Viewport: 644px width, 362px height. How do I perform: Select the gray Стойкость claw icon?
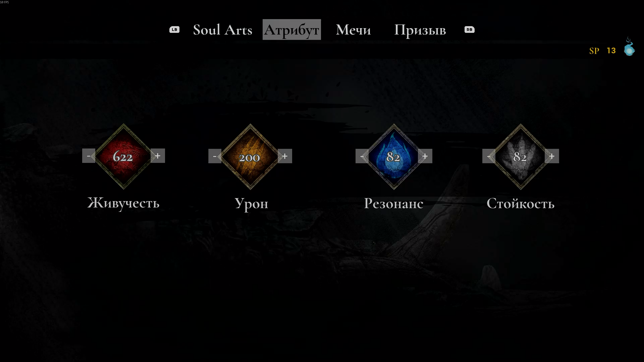[x=521, y=157]
